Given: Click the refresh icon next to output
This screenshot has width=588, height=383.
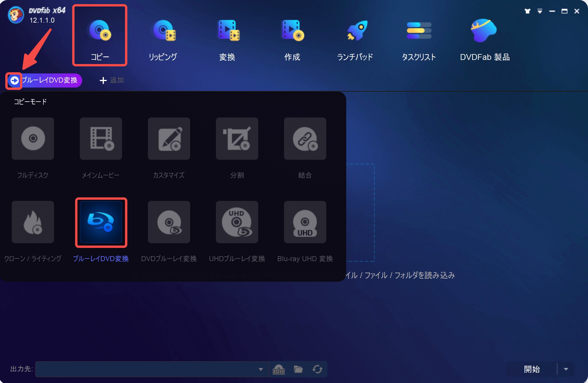Looking at the screenshot, I should tap(317, 369).
